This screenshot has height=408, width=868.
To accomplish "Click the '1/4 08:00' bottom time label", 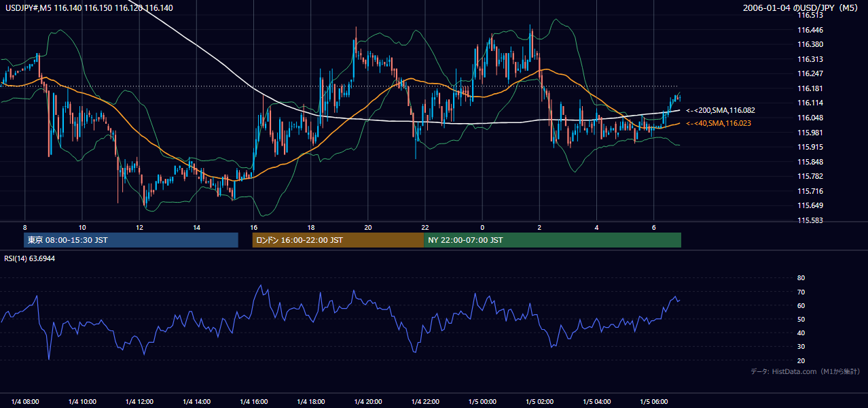I will 24,401.
